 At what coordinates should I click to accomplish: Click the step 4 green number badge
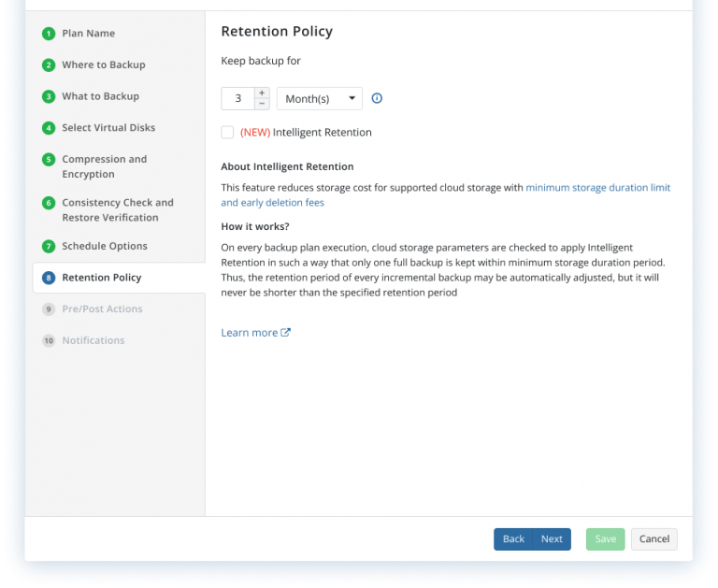tap(49, 128)
